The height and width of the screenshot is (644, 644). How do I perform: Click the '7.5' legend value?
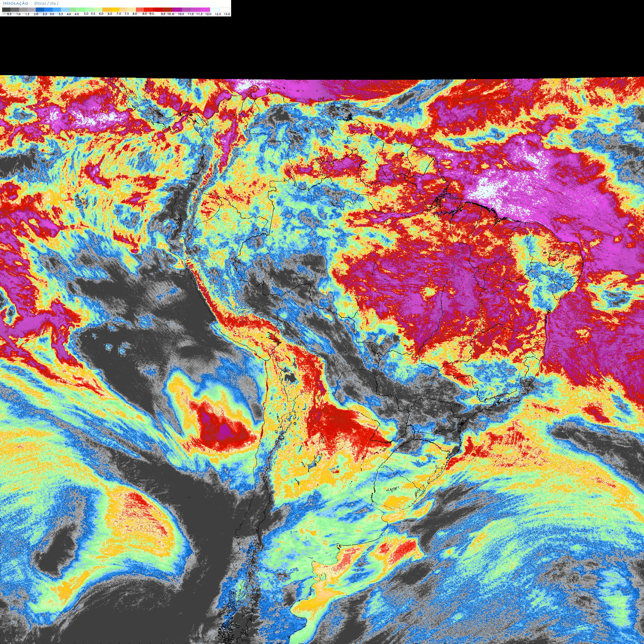point(127,14)
